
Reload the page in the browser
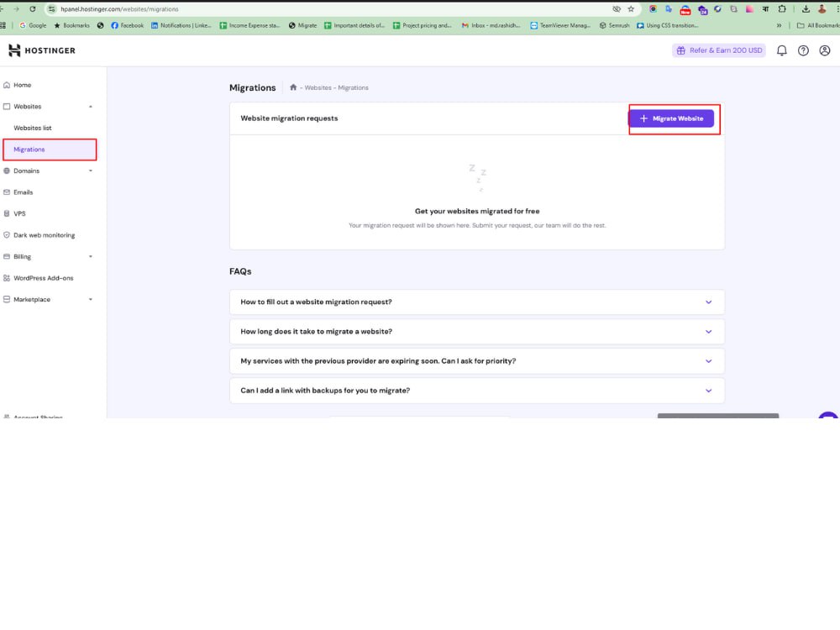tap(33, 9)
